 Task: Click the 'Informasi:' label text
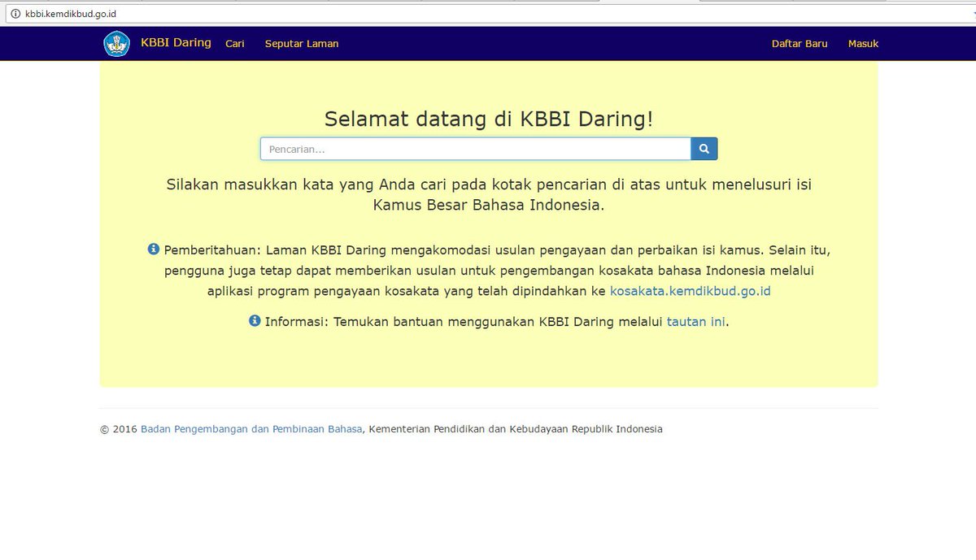point(298,322)
